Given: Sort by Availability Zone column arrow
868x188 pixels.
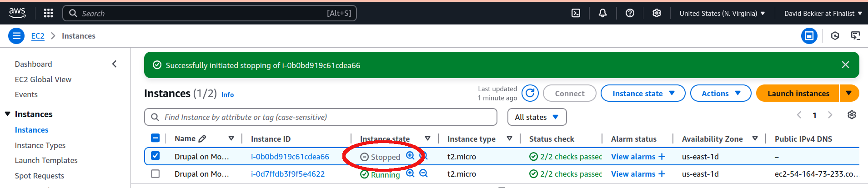Looking at the screenshot, I should pyautogui.click(x=755, y=139).
